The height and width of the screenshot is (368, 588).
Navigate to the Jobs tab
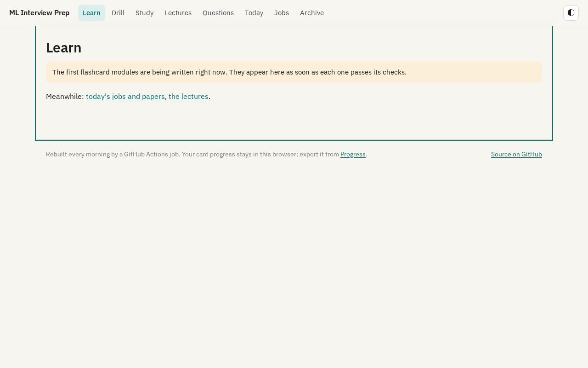tap(282, 13)
